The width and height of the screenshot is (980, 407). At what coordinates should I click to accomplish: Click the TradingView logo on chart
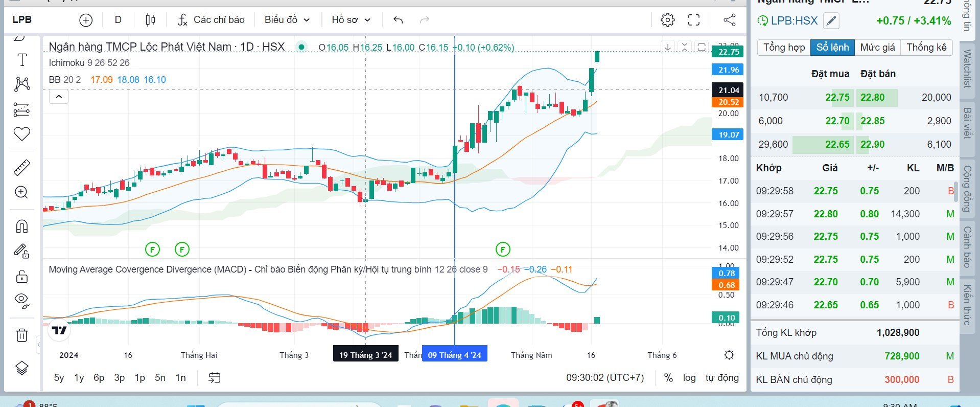click(x=59, y=330)
